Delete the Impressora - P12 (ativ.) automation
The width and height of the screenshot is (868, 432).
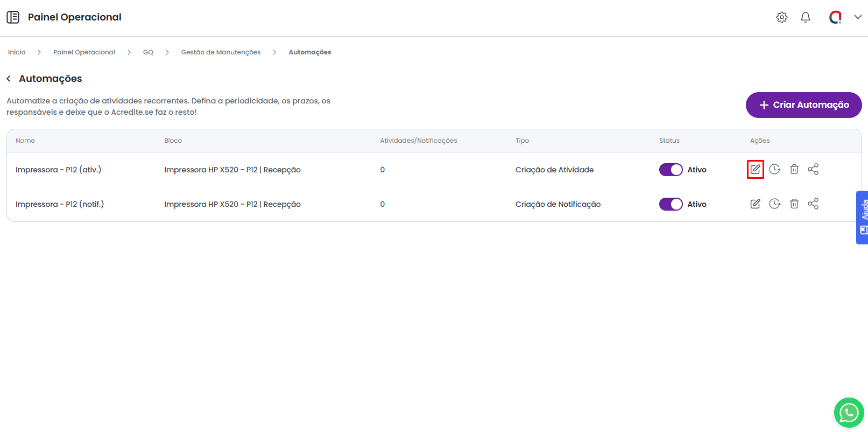pyautogui.click(x=794, y=169)
